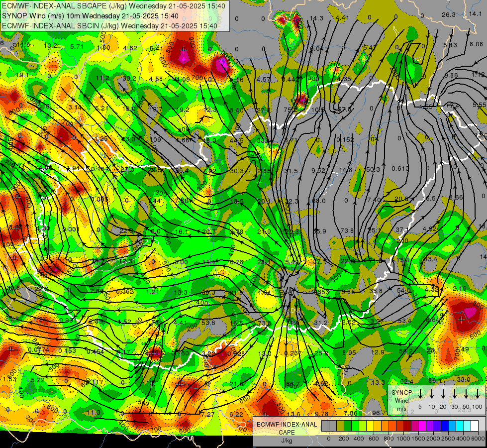Click the '62.4' value on the map
The width and height of the screenshot is (487, 448).
[x=406, y=382]
